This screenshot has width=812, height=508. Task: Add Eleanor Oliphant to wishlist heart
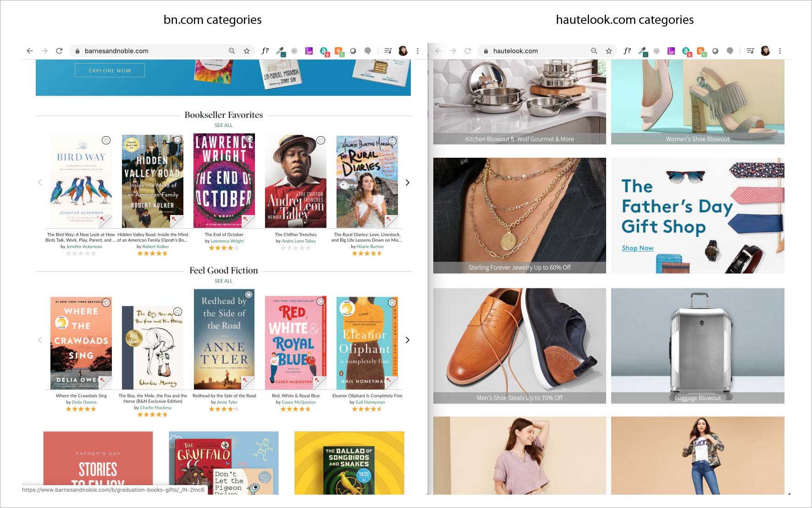(392, 303)
